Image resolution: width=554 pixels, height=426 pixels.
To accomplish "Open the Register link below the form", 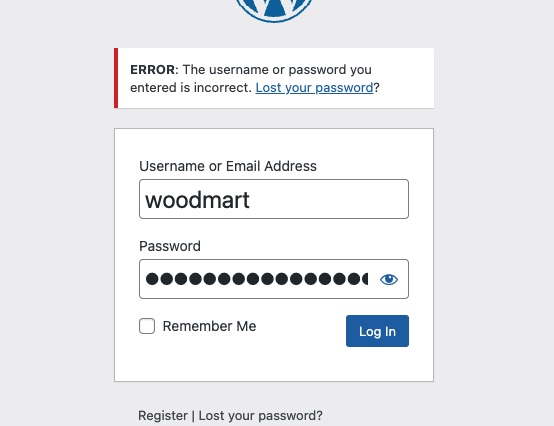I will pyautogui.click(x=163, y=416).
